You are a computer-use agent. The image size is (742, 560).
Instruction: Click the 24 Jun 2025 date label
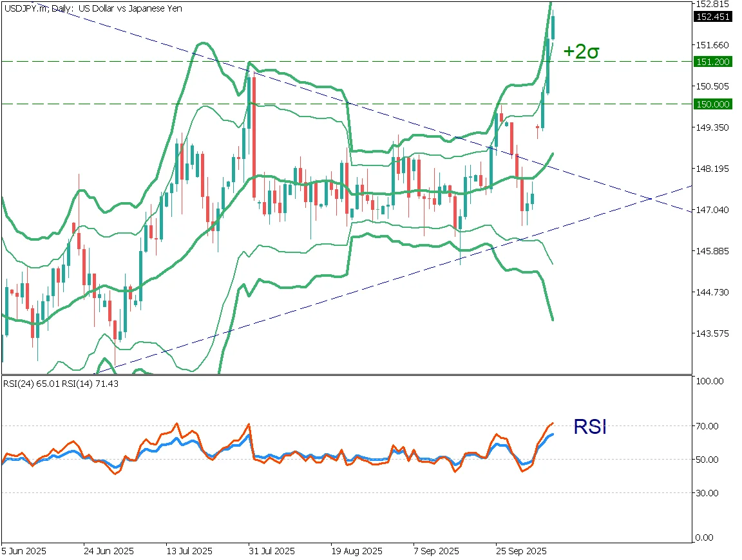(109, 552)
